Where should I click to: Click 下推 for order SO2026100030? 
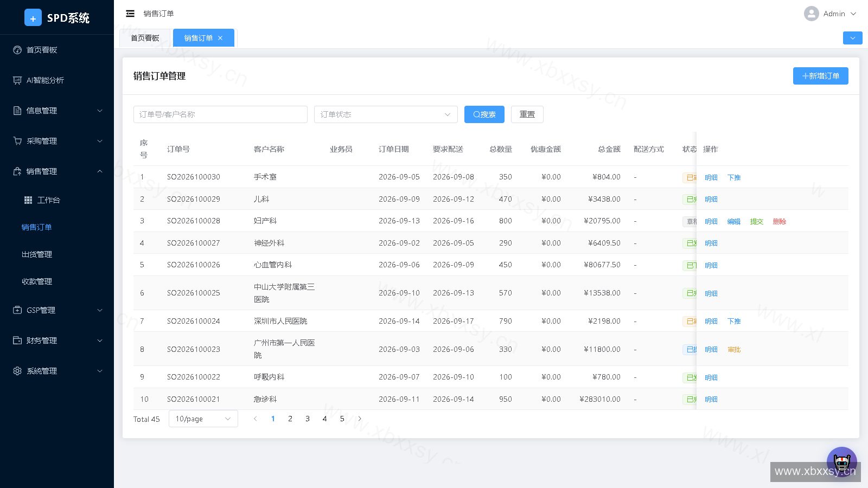[x=734, y=177]
